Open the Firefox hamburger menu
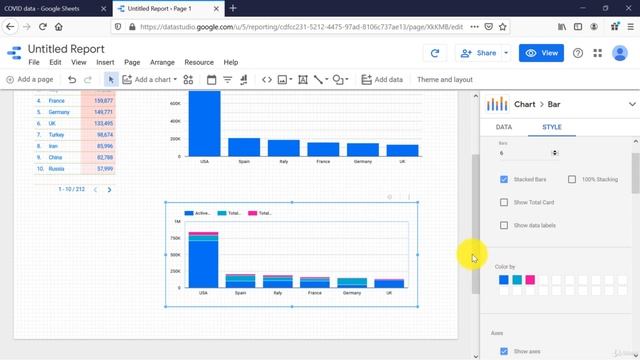This screenshot has width=640, height=360. point(631,27)
